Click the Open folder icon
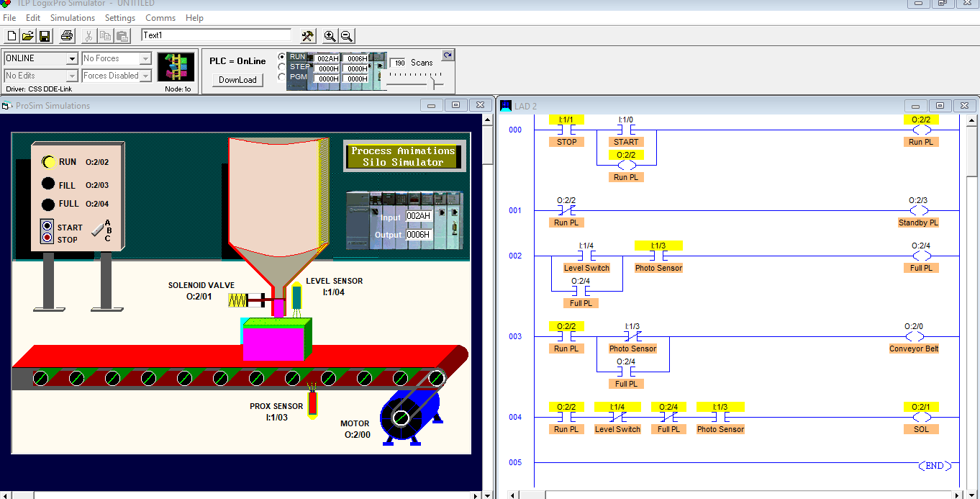980x499 pixels. tap(28, 35)
